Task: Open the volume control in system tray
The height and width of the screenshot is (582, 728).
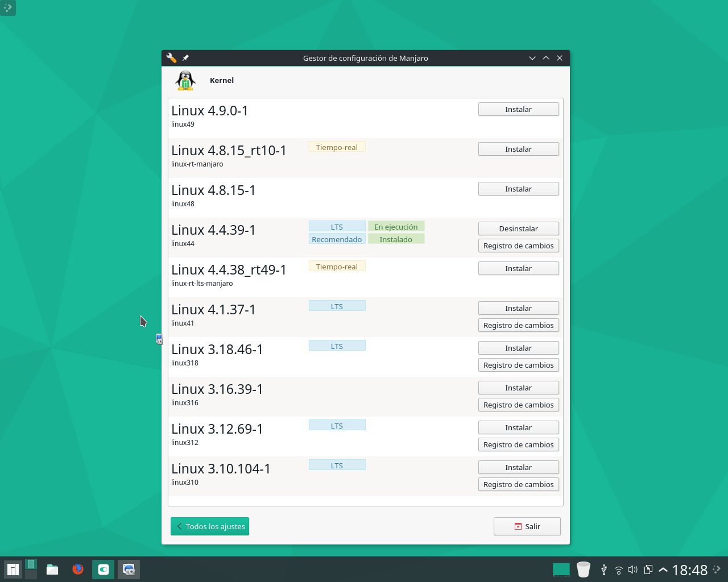Action: click(633, 570)
